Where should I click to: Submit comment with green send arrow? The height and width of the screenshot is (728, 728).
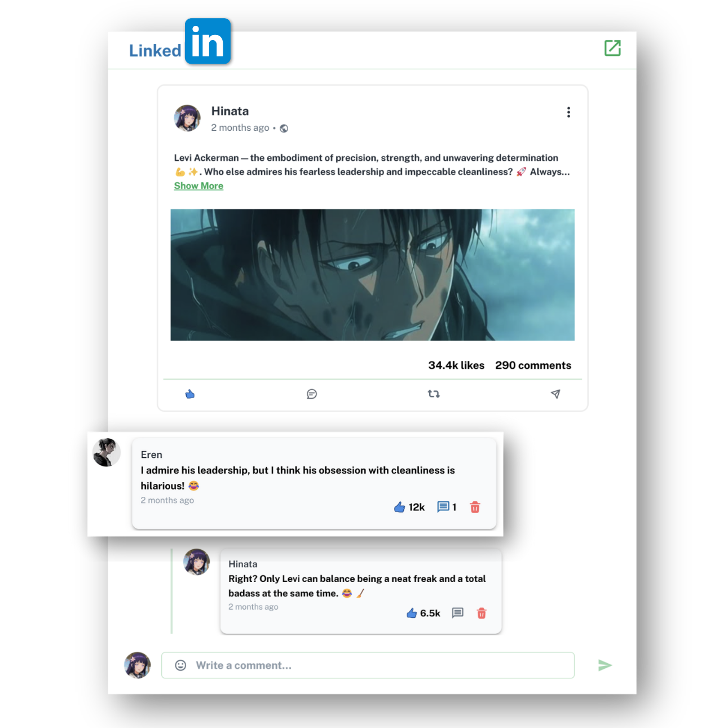tap(605, 665)
